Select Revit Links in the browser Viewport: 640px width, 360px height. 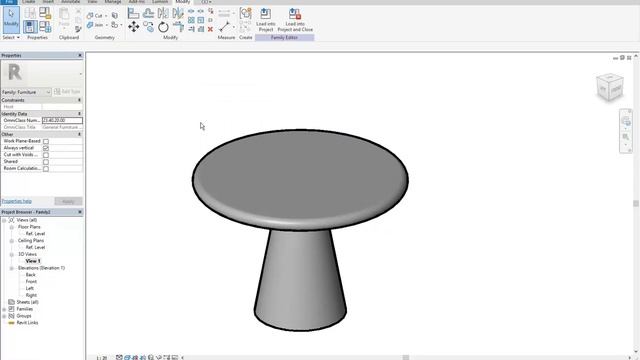click(x=27, y=323)
